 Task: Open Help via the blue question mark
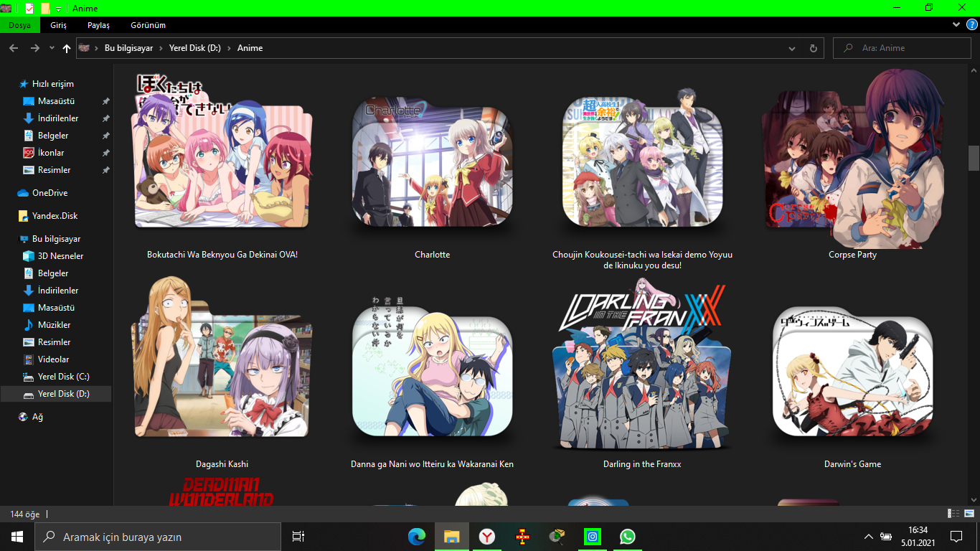[972, 25]
